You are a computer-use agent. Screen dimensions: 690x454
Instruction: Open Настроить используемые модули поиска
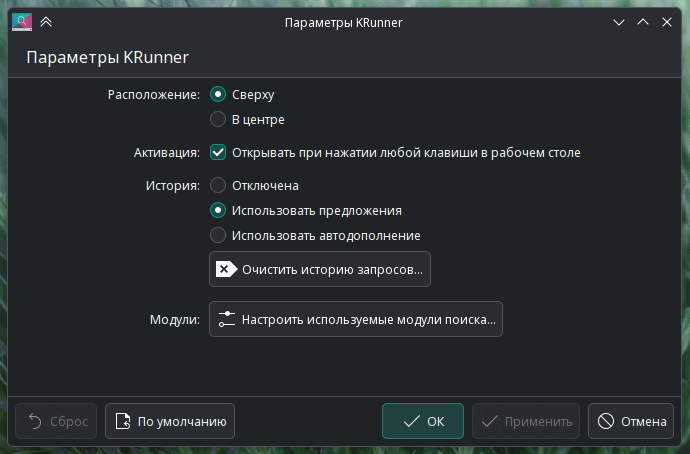point(356,319)
